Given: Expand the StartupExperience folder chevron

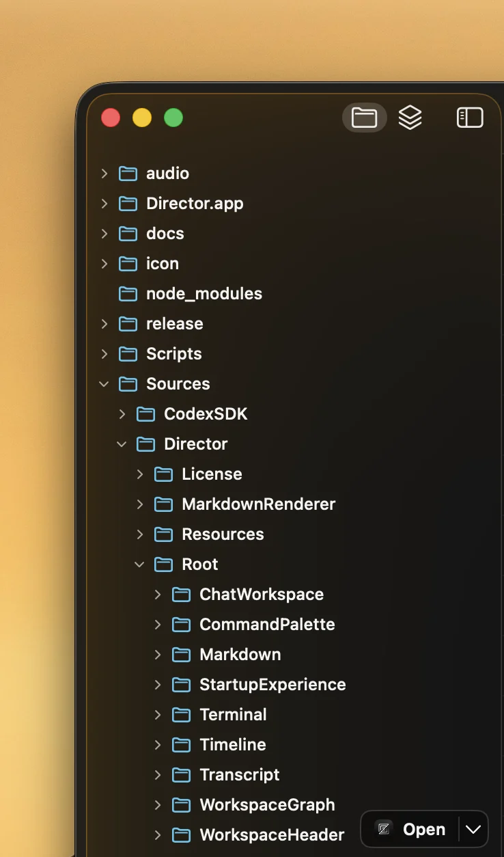Looking at the screenshot, I should [158, 685].
